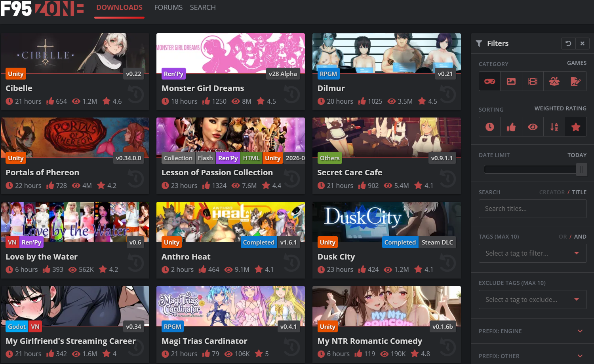
Task: Set tag matching to OR
Action: click(x=563, y=237)
